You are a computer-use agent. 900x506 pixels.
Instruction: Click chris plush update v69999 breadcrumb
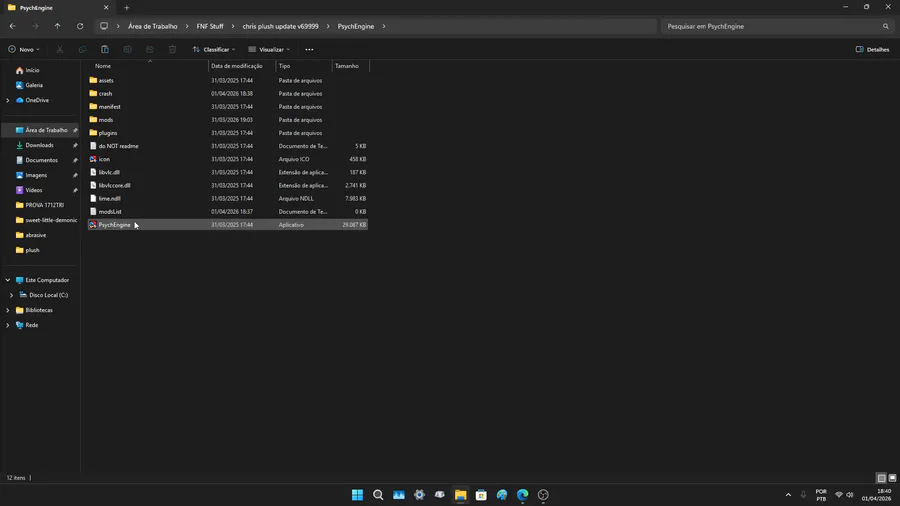[x=281, y=26]
